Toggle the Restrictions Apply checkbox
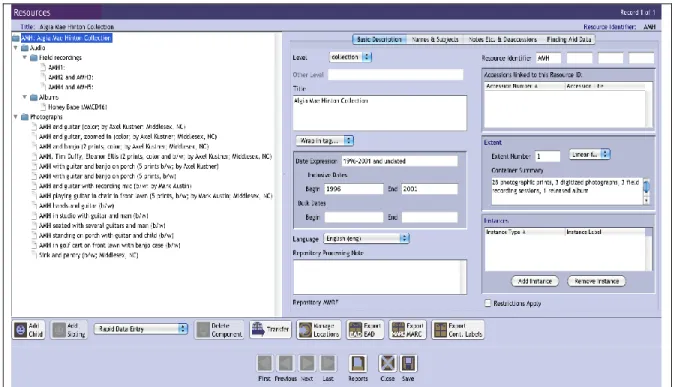The image size is (675, 387). (x=488, y=303)
